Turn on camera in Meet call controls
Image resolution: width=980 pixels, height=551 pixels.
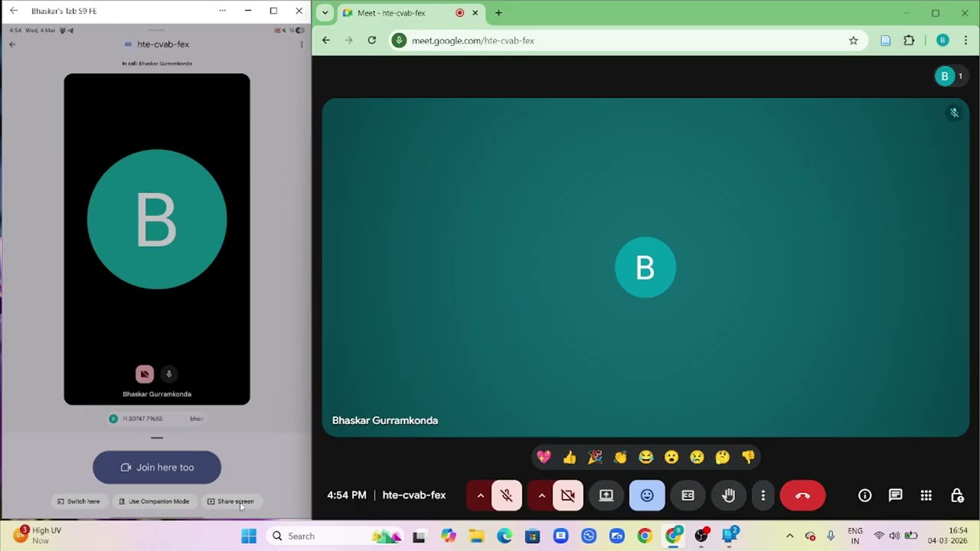(568, 495)
